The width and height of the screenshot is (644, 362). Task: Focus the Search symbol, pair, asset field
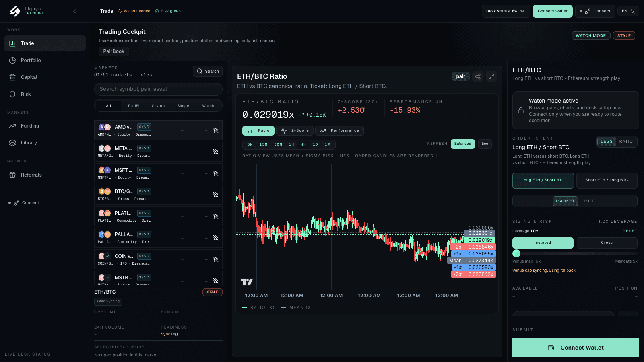point(158,89)
